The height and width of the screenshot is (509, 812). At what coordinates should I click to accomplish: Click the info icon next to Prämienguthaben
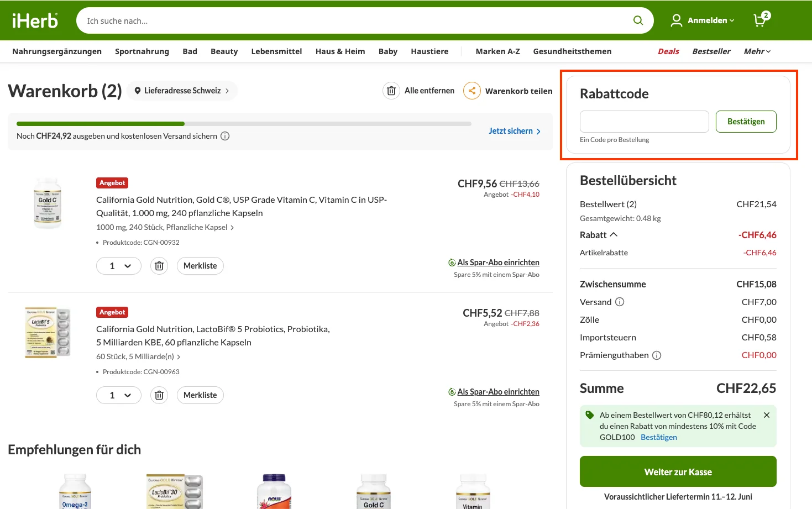657,355
